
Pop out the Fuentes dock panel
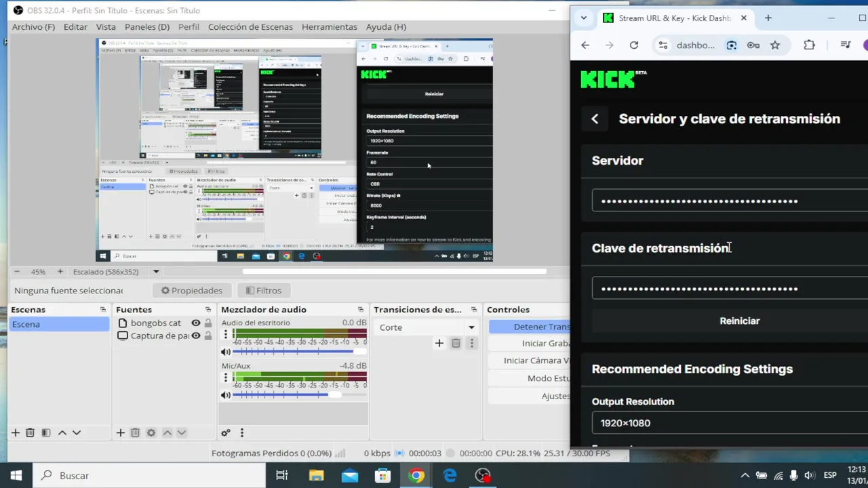tap(208, 310)
